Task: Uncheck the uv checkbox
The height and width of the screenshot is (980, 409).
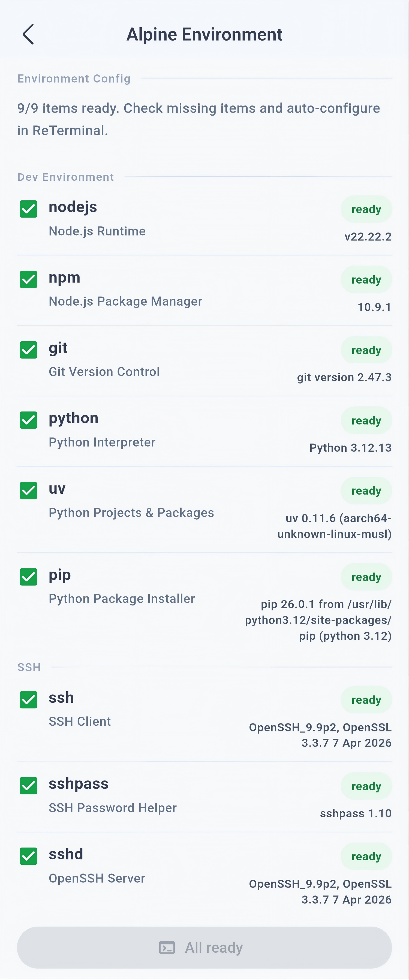Action: click(x=29, y=491)
